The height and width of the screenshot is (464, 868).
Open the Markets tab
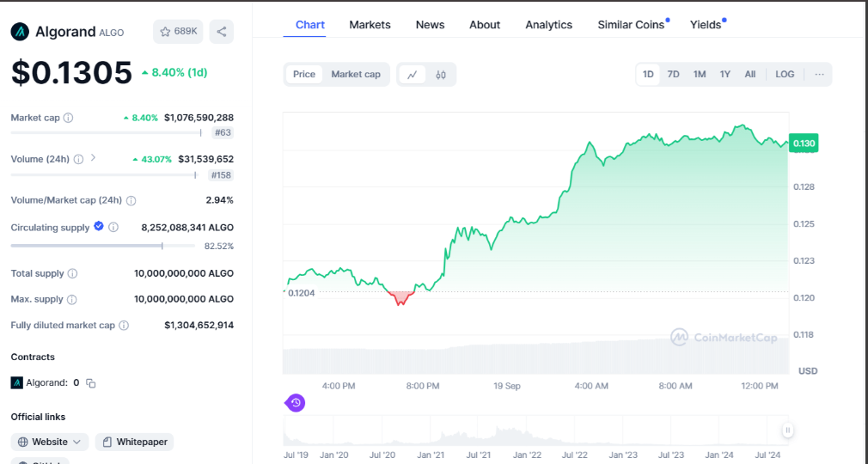click(x=370, y=25)
